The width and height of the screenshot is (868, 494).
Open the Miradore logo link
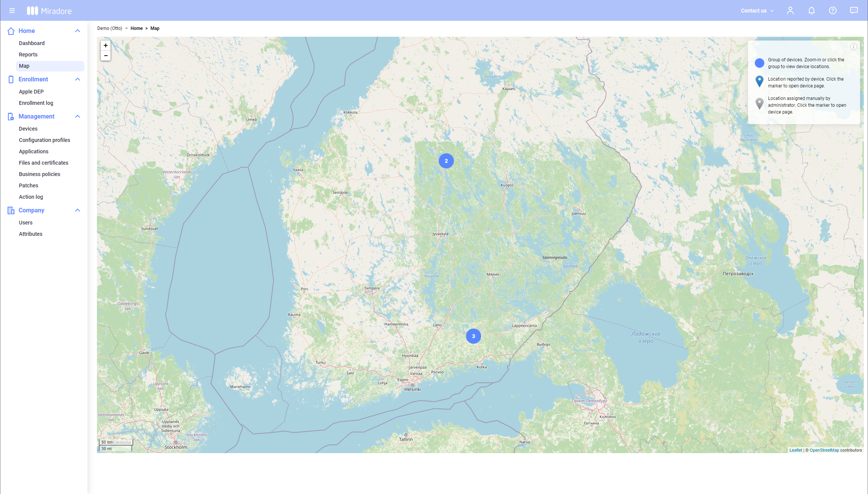coord(49,10)
